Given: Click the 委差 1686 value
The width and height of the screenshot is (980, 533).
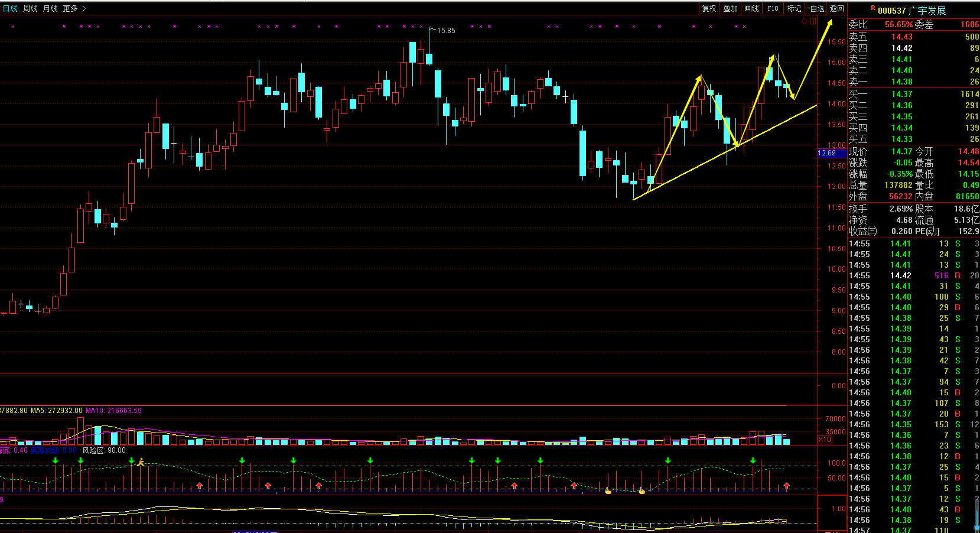Looking at the screenshot, I should (x=969, y=25).
